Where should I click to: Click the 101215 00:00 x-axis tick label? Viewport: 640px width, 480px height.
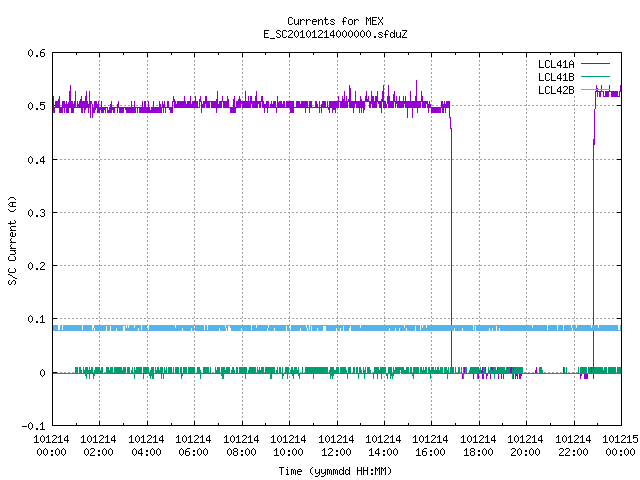pyautogui.click(x=620, y=445)
